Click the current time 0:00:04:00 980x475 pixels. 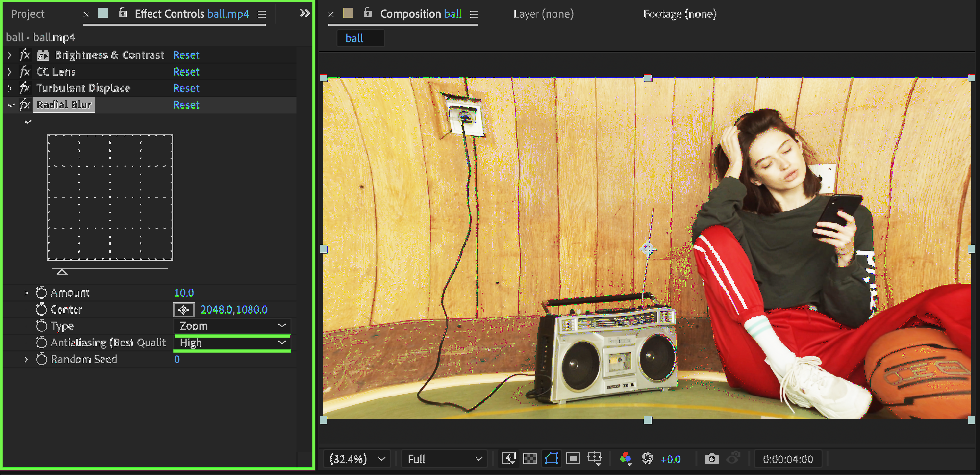pos(788,459)
